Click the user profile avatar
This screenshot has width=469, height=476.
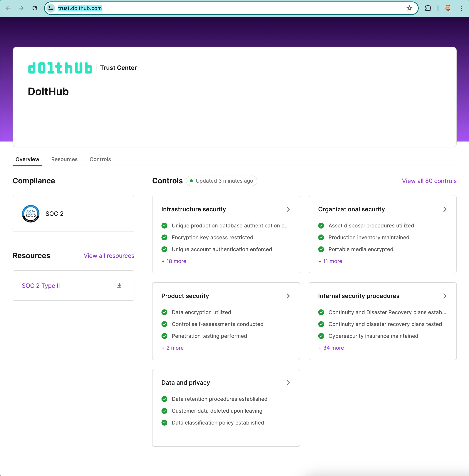[x=448, y=8]
